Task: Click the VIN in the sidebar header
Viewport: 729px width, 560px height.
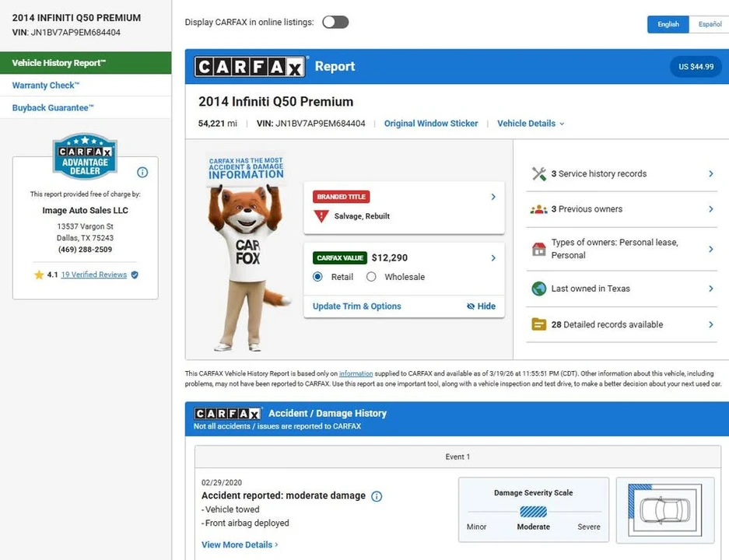Action: [x=66, y=33]
